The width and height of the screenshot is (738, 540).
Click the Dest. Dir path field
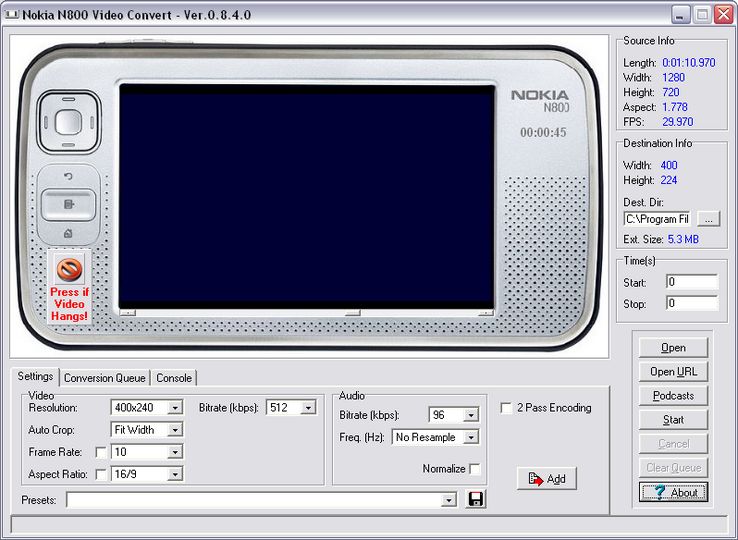pos(657,219)
